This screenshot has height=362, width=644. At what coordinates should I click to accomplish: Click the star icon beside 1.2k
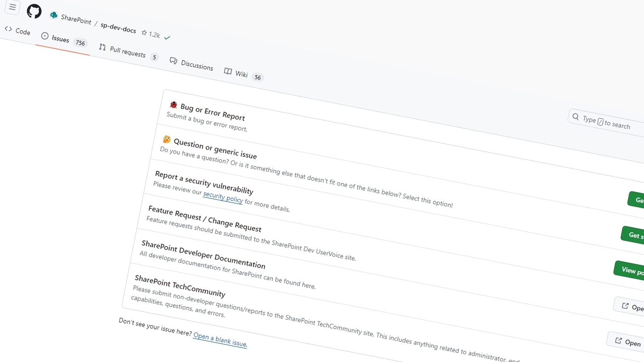coord(144,33)
